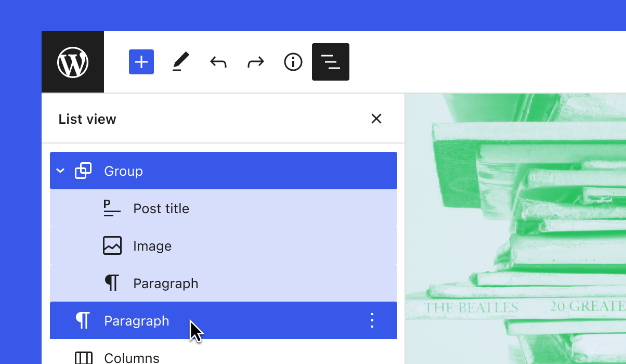Screen dimensions: 626x364
Task: Click the WordPress logo icon
Action: (x=72, y=61)
